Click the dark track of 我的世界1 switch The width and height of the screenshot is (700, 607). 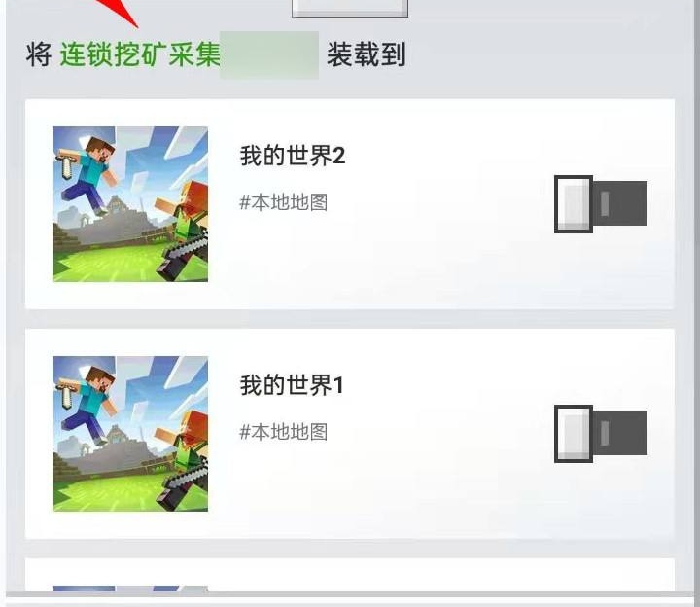click(x=620, y=433)
